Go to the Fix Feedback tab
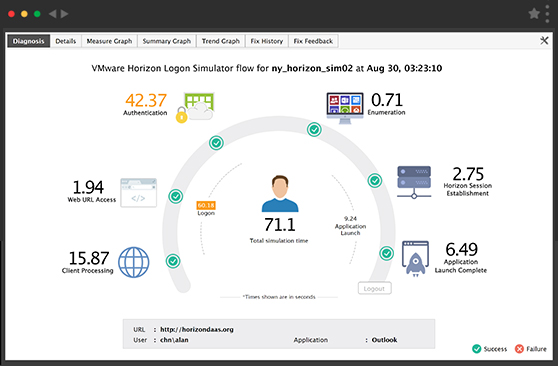The image size is (558, 366). [x=313, y=41]
